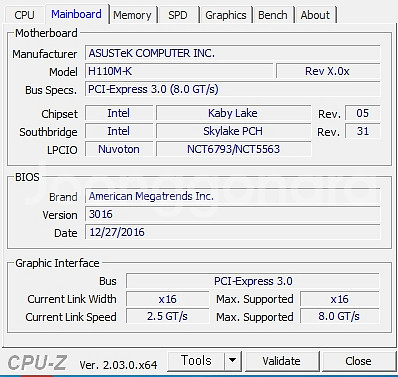
Task: Select the H110M-K model value
Action: (x=179, y=71)
